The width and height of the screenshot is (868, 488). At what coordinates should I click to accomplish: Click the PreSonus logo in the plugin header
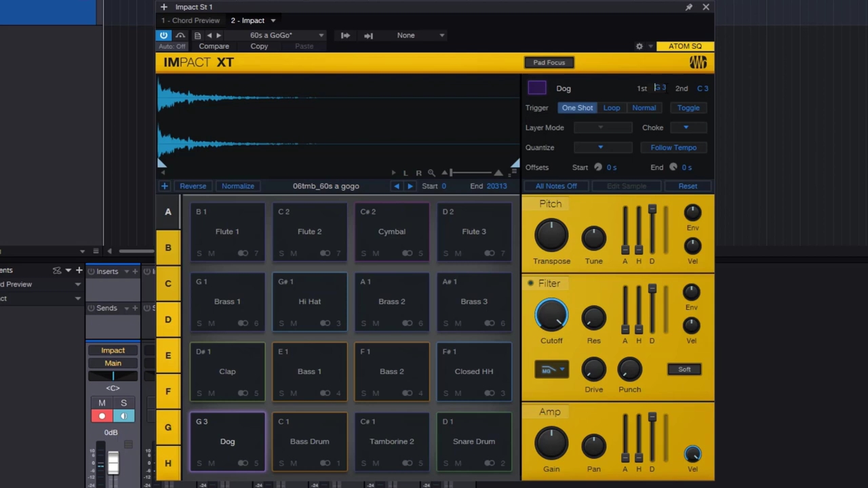698,62
